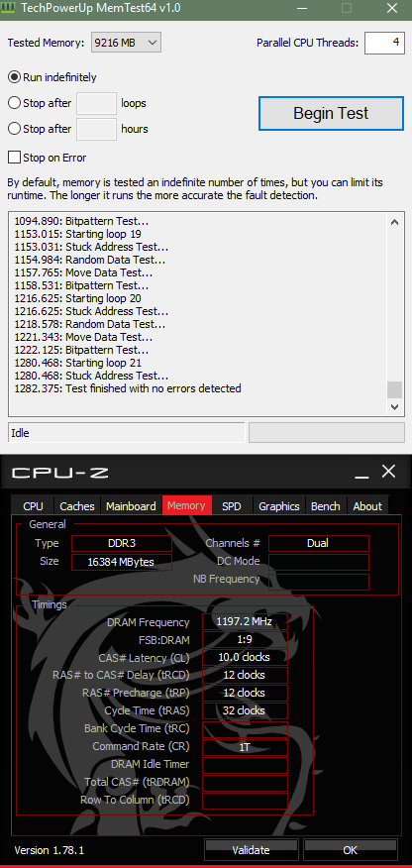Click the log scrollbar thumb
Screen dimensions: 412x868
(394, 389)
